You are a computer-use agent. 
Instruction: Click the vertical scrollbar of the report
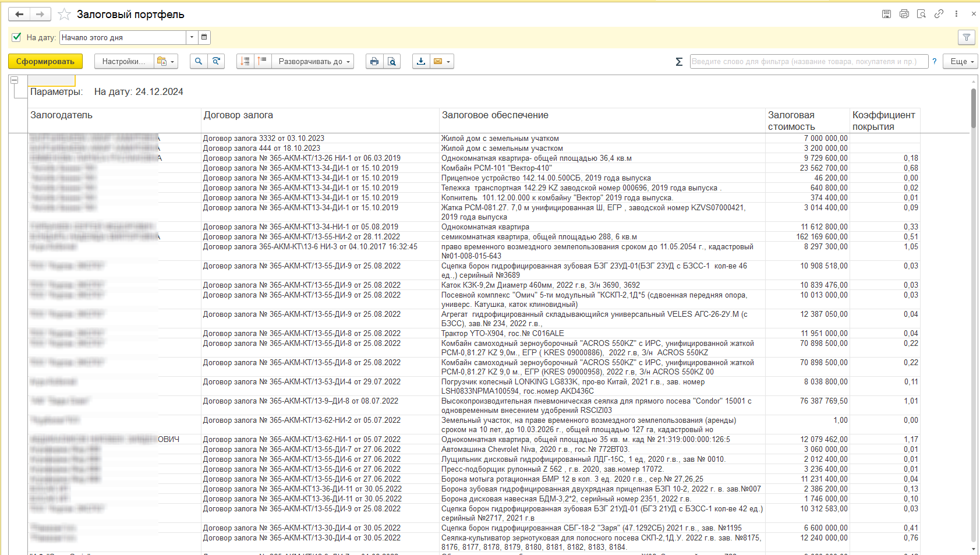974,314
